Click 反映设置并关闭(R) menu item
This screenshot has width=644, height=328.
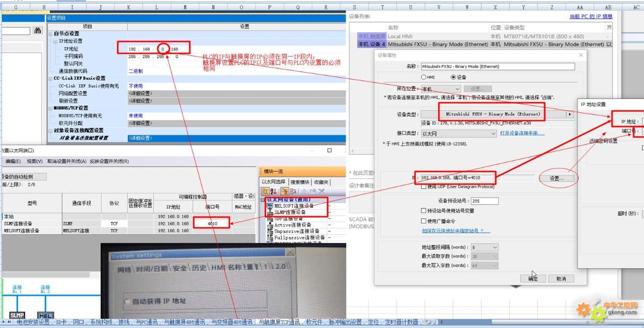[x=109, y=162]
